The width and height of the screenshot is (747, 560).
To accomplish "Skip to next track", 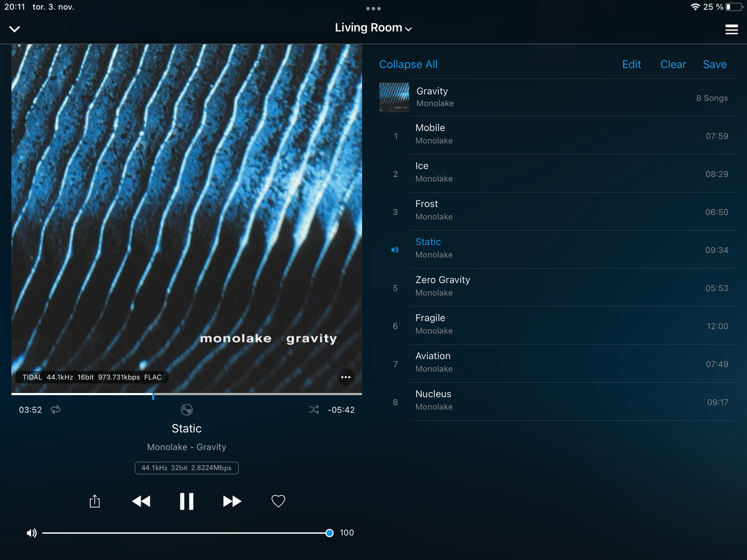I will coord(232,501).
